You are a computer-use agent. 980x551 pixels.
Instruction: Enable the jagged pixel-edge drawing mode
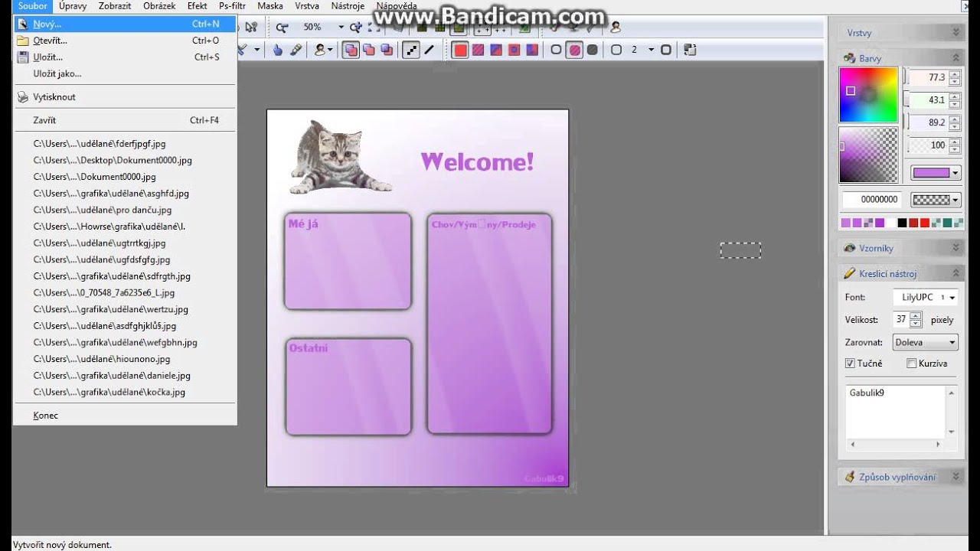click(x=411, y=50)
